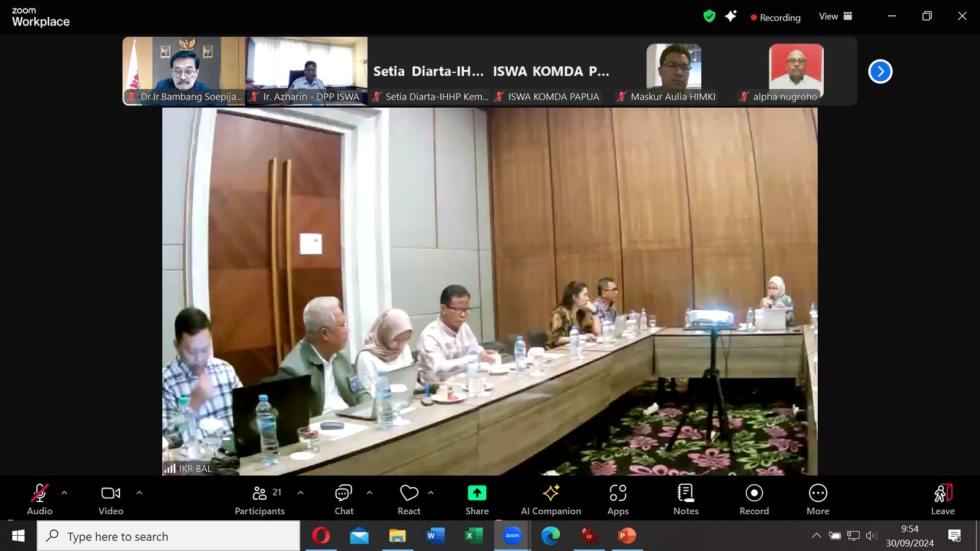980x551 pixels.
Task: Select alpha nugroho participant tile
Action: (796, 71)
